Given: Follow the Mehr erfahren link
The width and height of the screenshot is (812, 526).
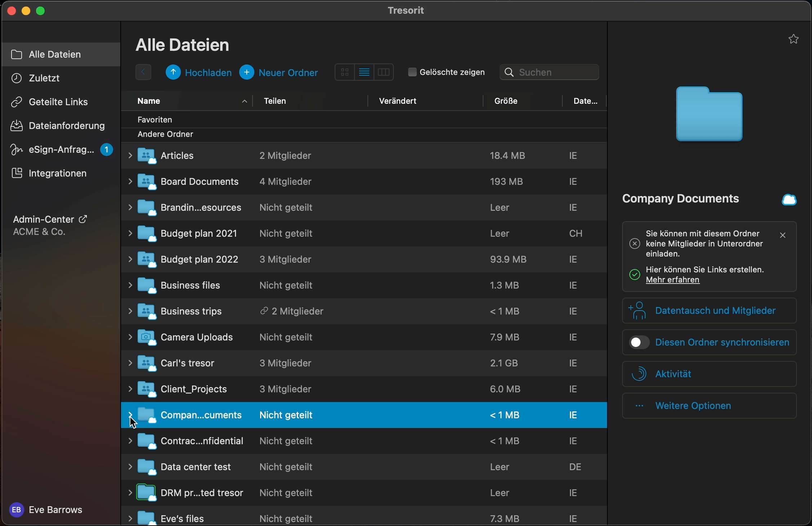Looking at the screenshot, I should click(673, 280).
